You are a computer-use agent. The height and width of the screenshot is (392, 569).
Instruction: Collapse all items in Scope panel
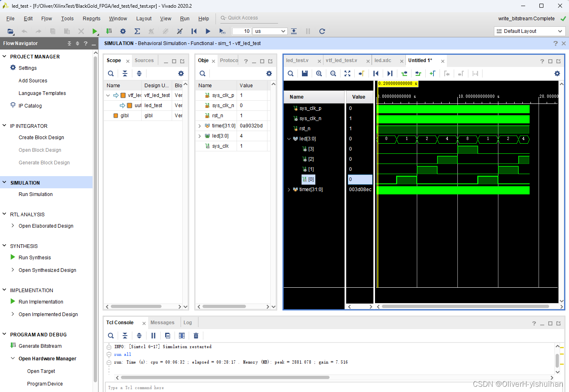[125, 73]
